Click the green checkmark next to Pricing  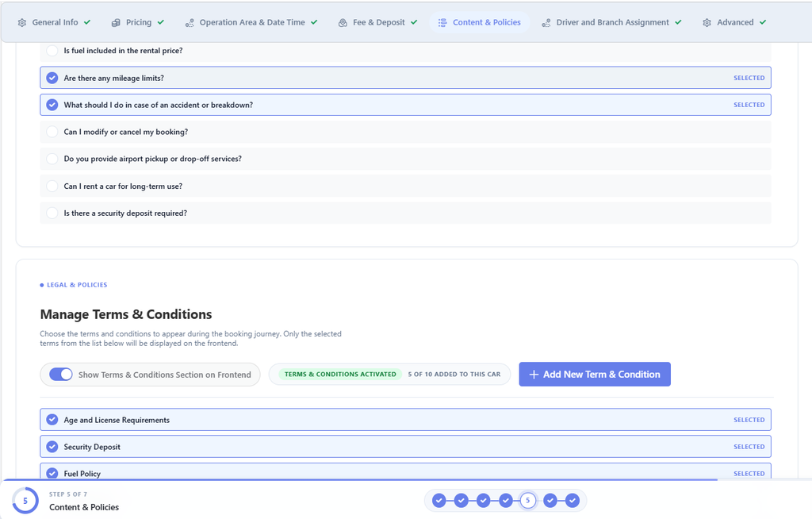(160, 22)
